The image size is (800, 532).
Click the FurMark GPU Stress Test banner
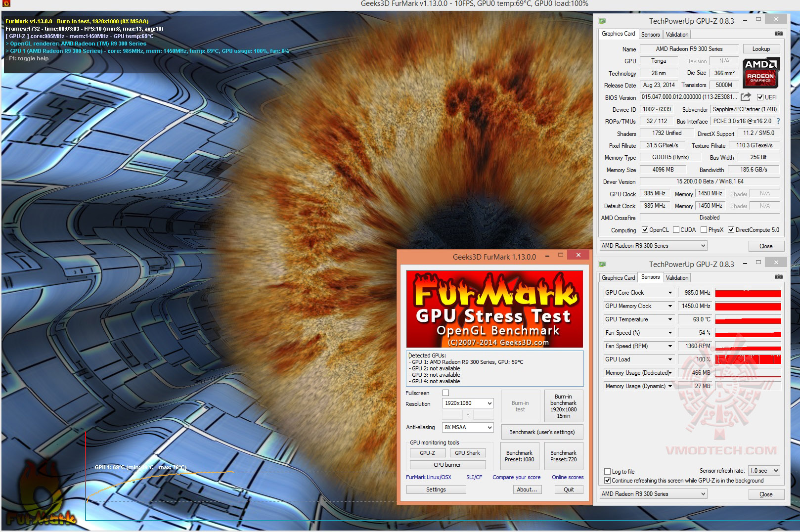[x=494, y=309]
